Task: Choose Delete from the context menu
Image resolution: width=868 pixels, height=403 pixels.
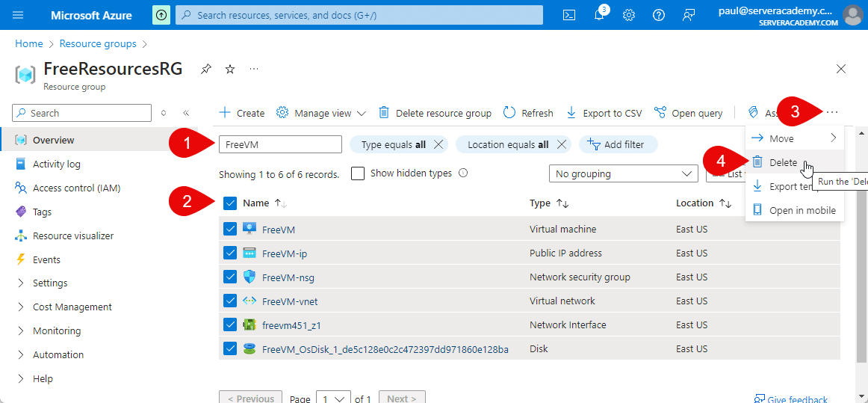Action: pos(783,162)
